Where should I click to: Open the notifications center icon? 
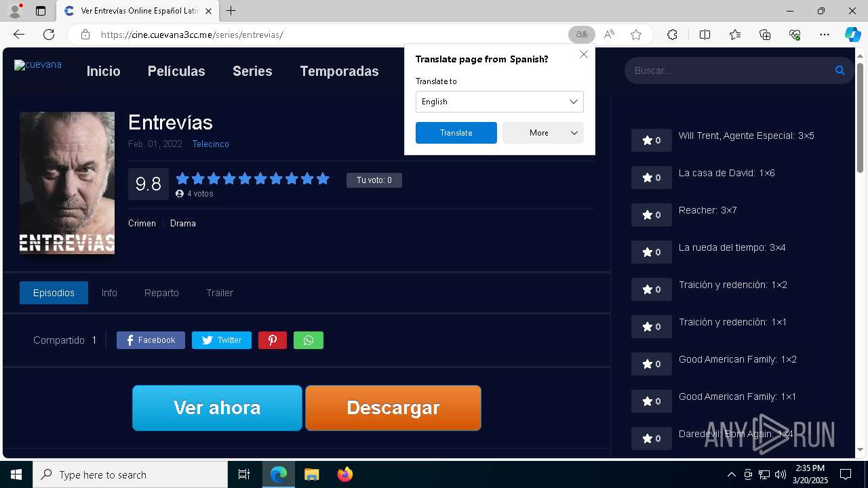tap(846, 474)
